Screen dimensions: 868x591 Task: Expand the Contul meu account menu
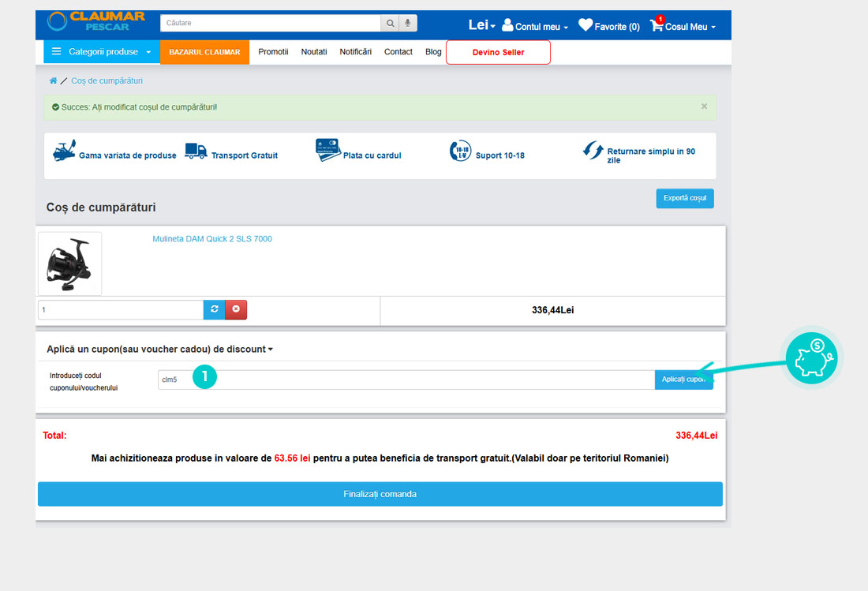pyautogui.click(x=535, y=26)
